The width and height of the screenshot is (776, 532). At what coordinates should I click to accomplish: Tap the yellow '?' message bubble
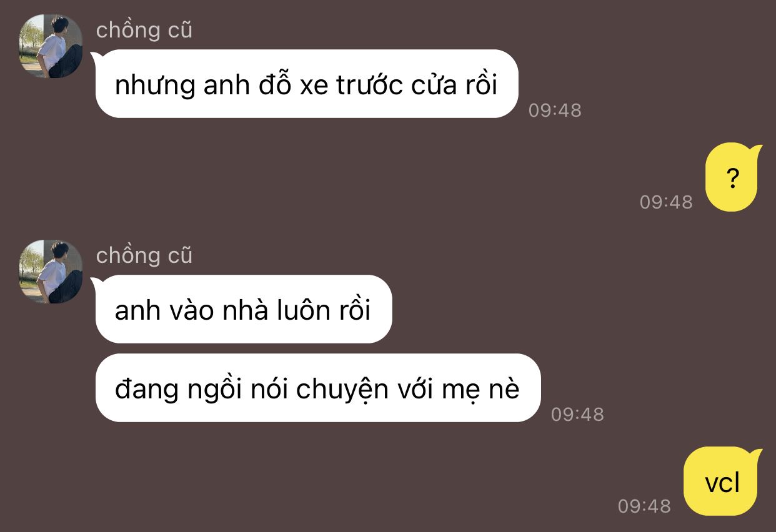pos(732,178)
